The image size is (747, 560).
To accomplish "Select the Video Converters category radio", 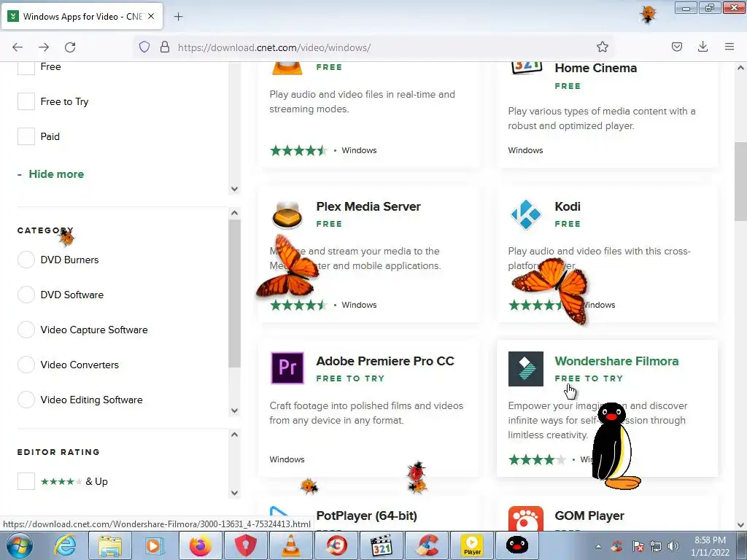I will click(x=26, y=365).
